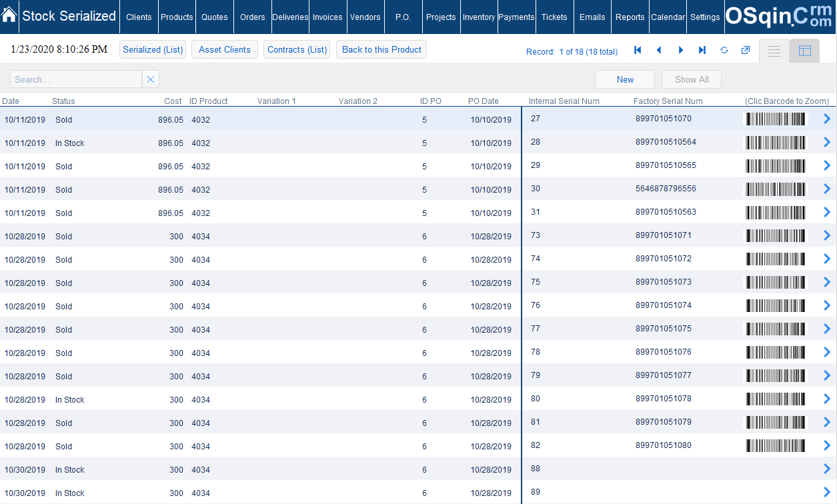Open details arrow for internal serial 29

pos(827,165)
